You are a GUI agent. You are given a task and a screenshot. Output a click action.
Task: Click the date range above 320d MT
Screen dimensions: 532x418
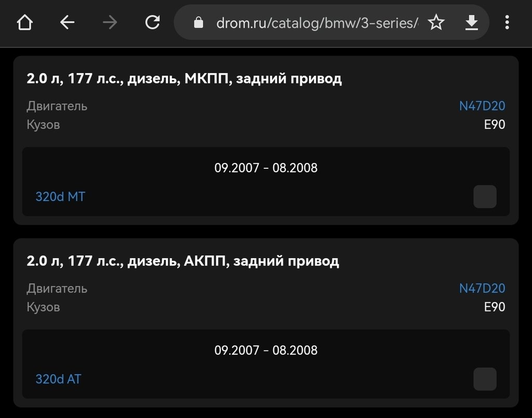(x=265, y=168)
